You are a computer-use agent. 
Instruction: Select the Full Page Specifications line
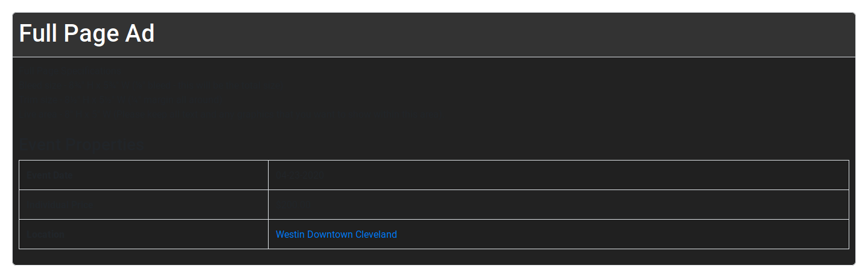click(68, 70)
